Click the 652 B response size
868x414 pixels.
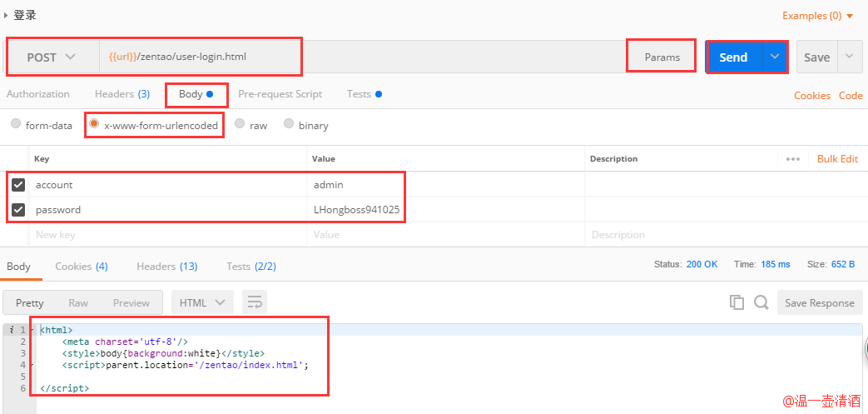click(x=843, y=264)
